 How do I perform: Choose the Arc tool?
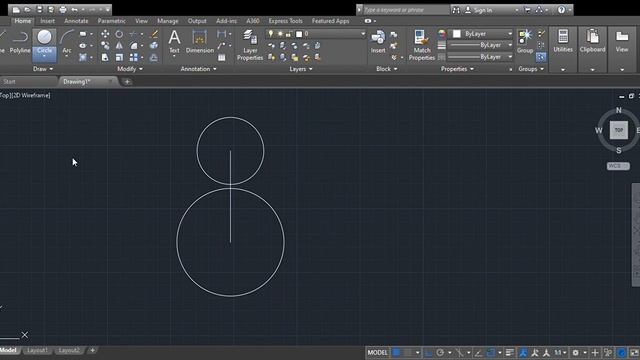(67, 42)
